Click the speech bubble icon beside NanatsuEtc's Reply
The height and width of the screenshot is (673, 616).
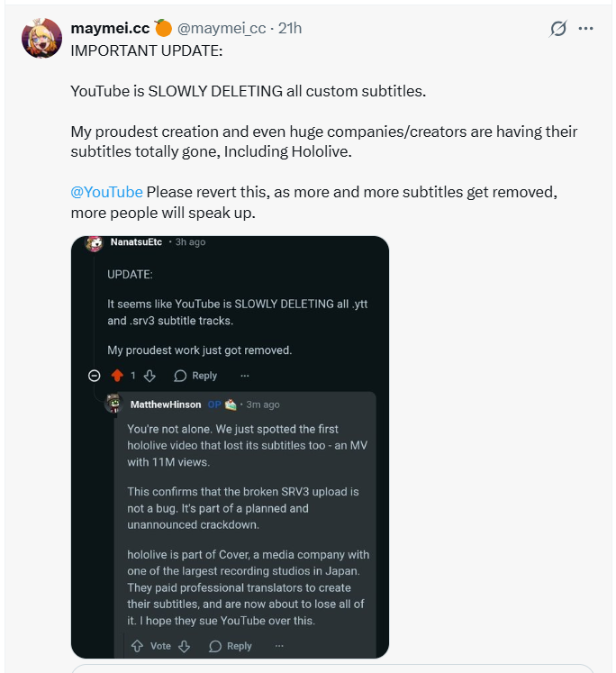click(x=180, y=376)
